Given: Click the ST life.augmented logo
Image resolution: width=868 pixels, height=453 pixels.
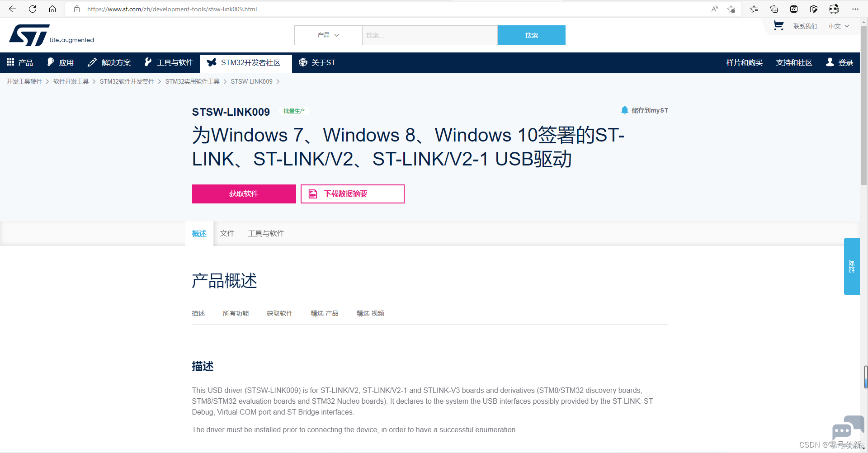Looking at the screenshot, I should (52, 35).
